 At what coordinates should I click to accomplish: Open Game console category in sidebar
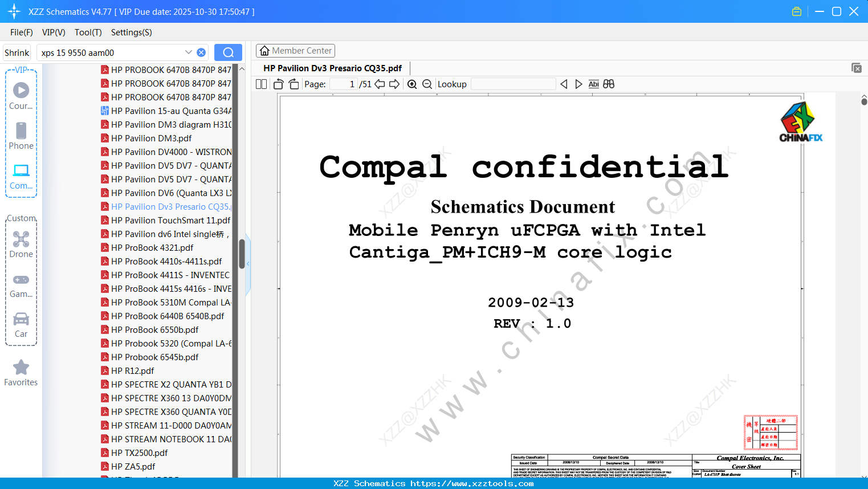click(21, 286)
